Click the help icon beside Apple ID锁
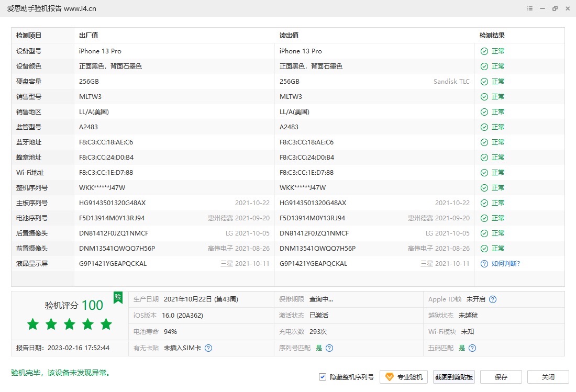576x392 pixels. [492, 299]
